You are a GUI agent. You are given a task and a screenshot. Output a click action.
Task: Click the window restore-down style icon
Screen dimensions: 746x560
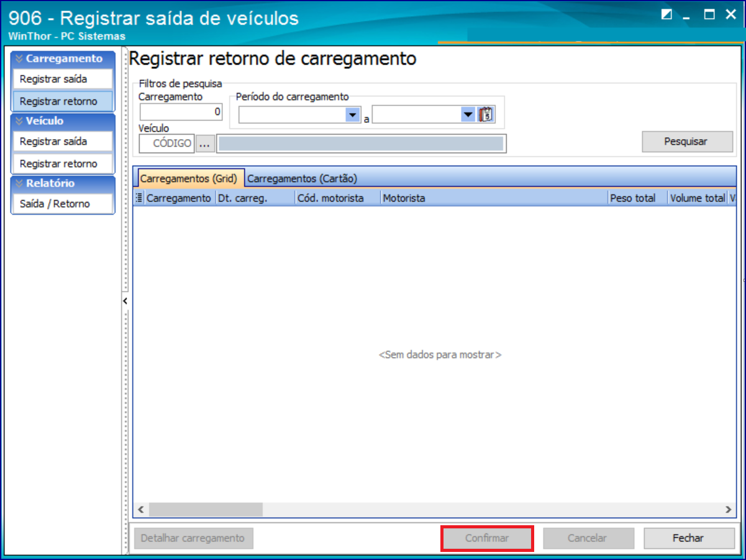coord(666,15)
